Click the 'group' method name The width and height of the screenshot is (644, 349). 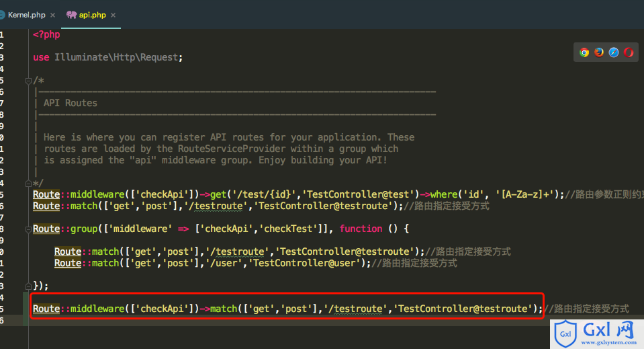pyautogui.click(x=84, y=229)
